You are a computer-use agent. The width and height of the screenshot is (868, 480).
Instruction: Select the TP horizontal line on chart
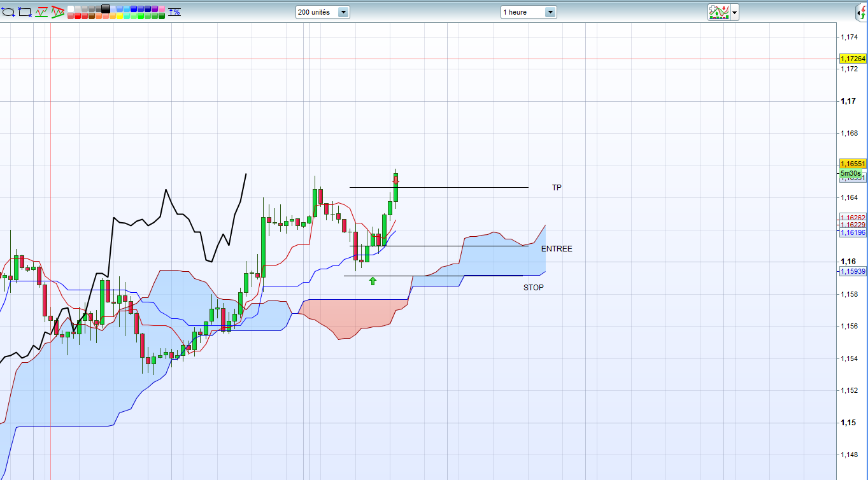pos(439,187)
